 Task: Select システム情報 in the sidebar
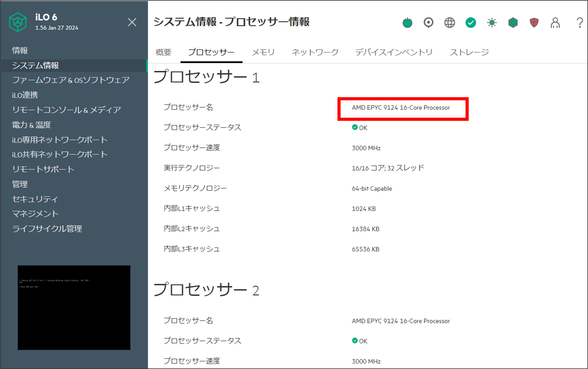(x=74, y=65)
